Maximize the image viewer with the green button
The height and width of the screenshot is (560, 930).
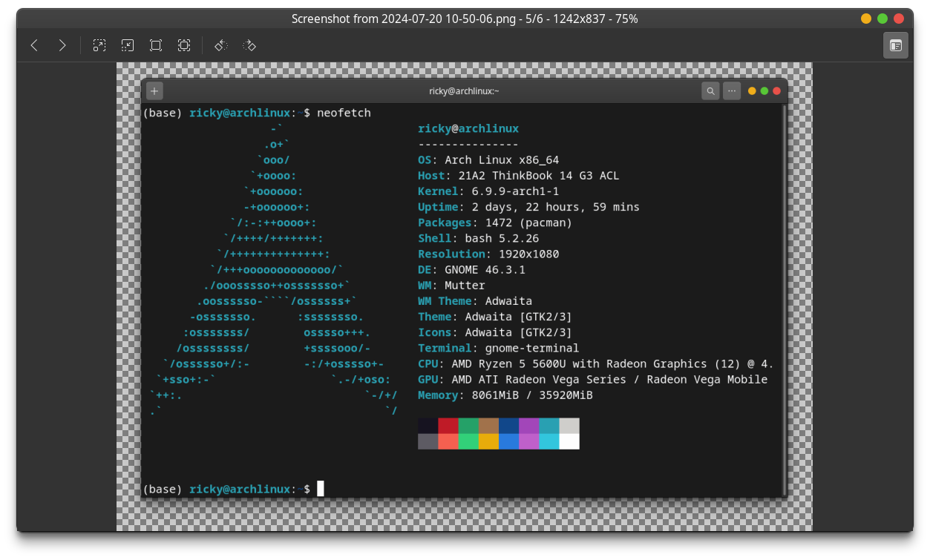point(882,19)
